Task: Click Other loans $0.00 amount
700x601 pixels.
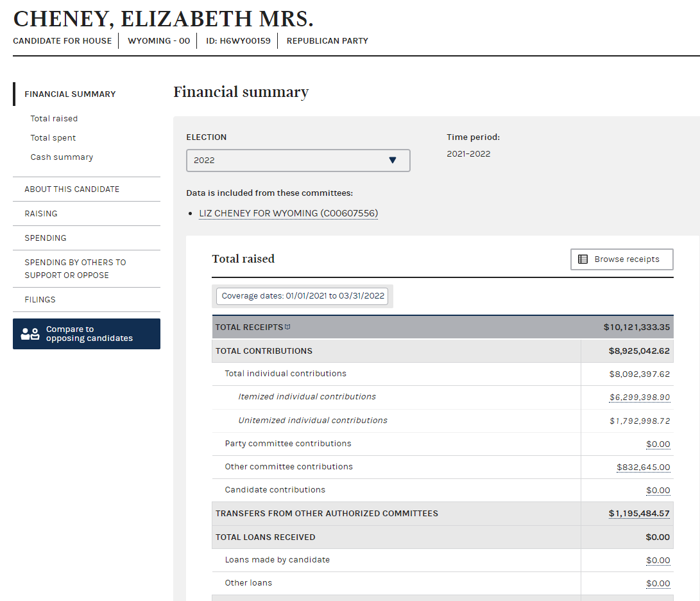Action: pyautogui.click(x=658, y=584)
